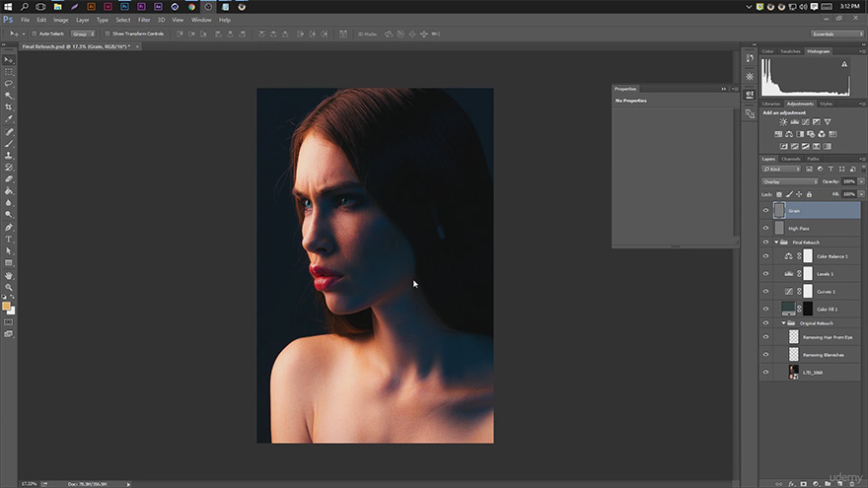Click the Lock all layer icon
868x488 pixels.
(809, 194)
